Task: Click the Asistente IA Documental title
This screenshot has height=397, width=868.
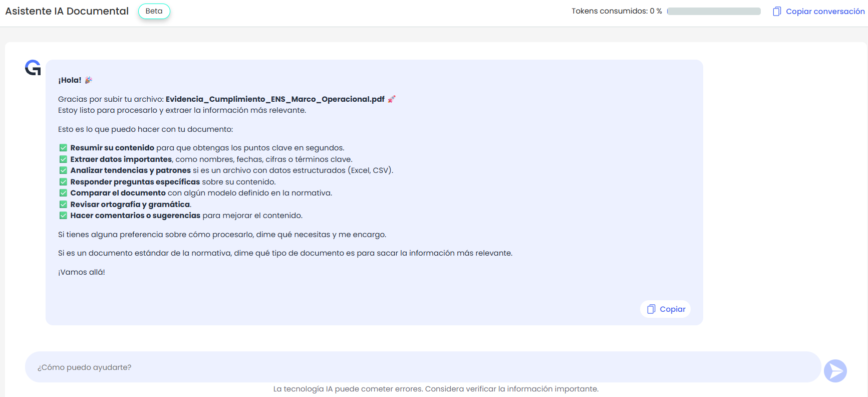Action: [x=67, y=11]
